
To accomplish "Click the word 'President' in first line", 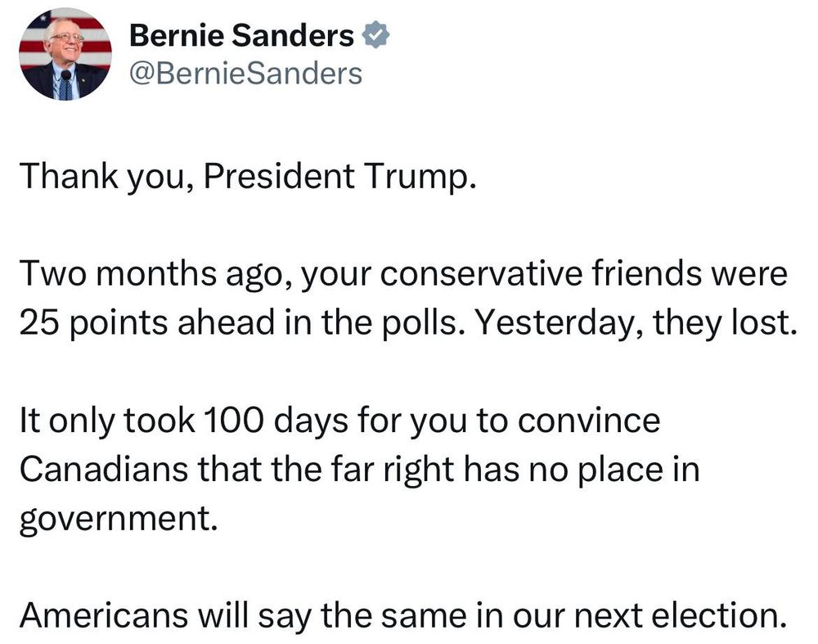I will (279, 175).
